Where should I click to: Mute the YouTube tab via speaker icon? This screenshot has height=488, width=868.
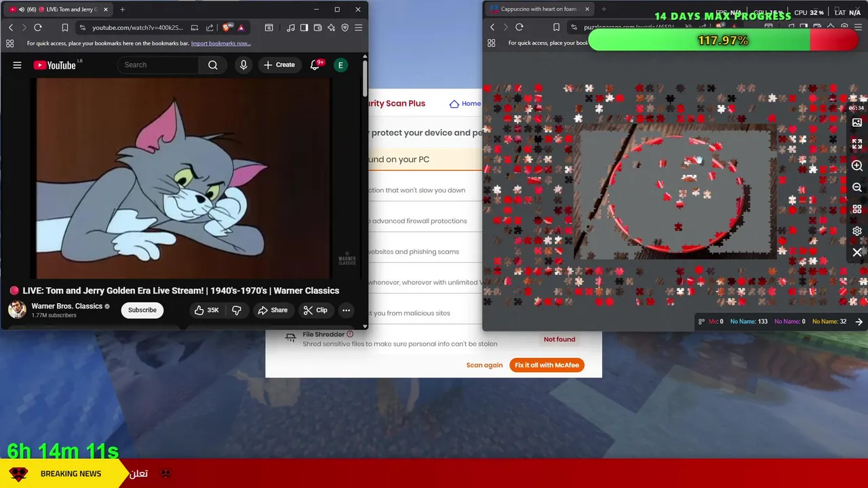coord(22,9)
